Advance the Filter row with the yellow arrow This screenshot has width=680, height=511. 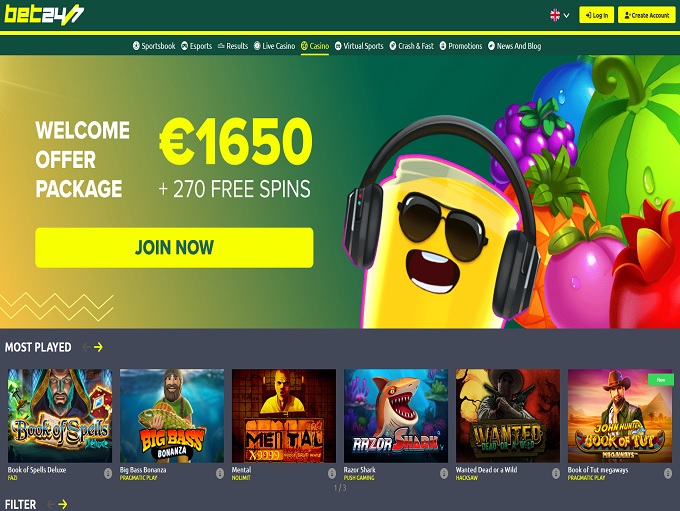click(x=63, y=504)
